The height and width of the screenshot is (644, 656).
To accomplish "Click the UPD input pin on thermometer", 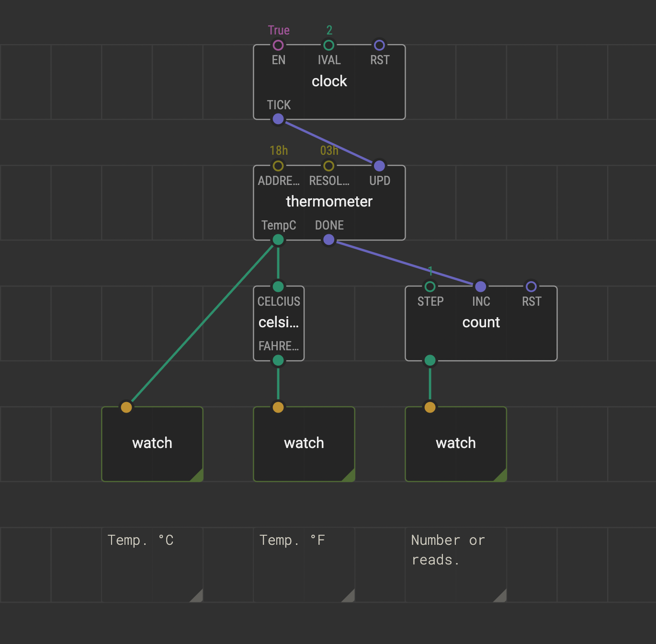I will [379, 166].
